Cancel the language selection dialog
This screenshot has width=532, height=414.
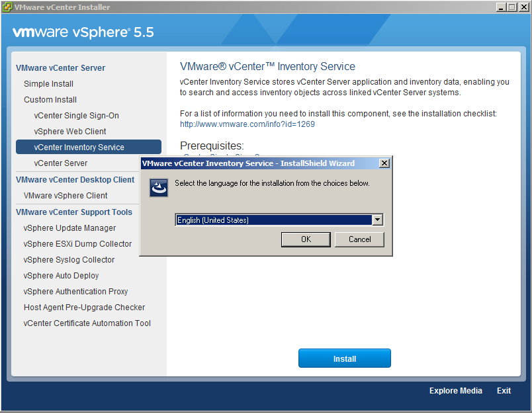point(359,239)
